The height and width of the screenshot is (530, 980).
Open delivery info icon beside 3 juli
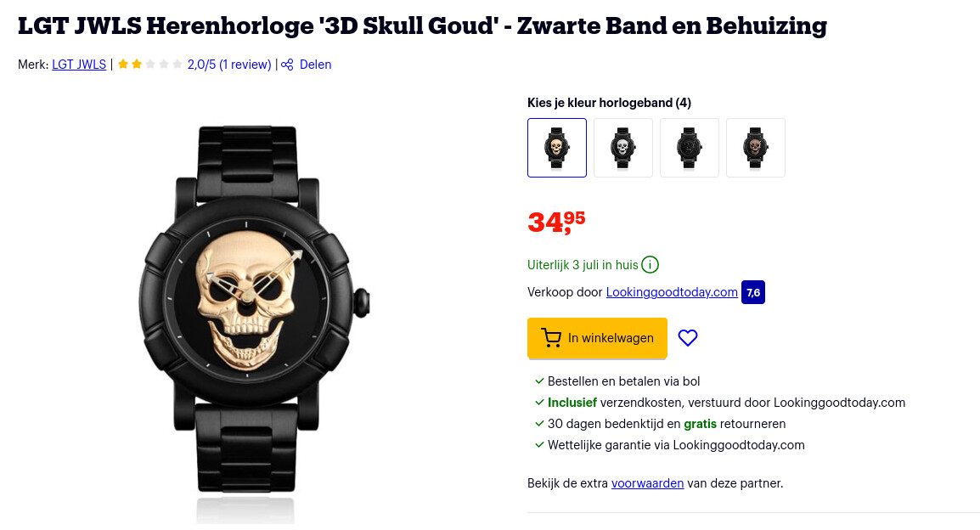click(650, 265)
